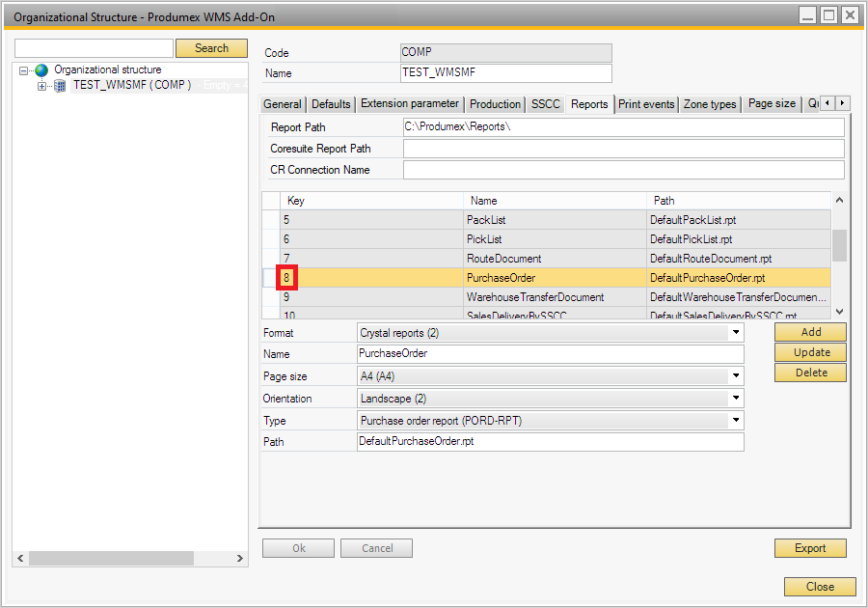Open the Orientation dropdown
Image resolution: width=868 pixels, height=608 pixels.
pyautogui.click(x=736, y=399)
